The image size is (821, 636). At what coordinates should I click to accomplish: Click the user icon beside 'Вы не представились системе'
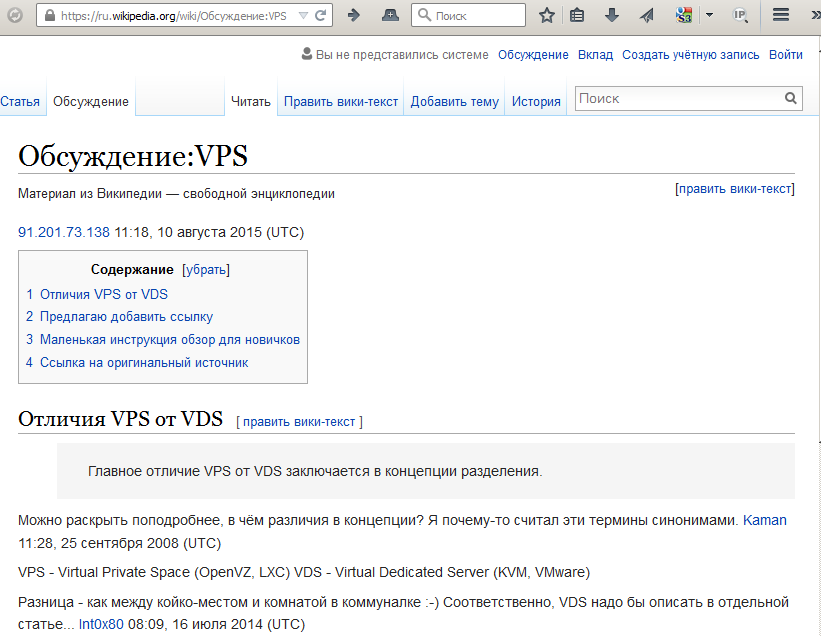(307, 54)
